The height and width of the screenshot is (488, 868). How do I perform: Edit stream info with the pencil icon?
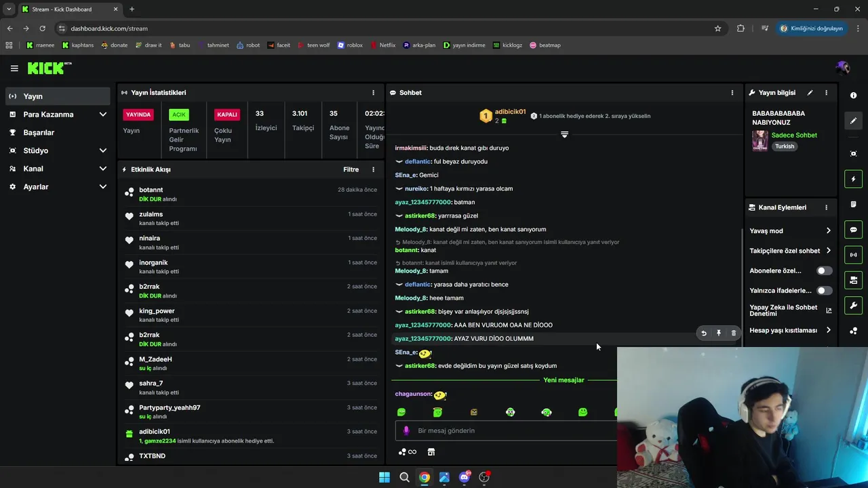tap(810, 93)
